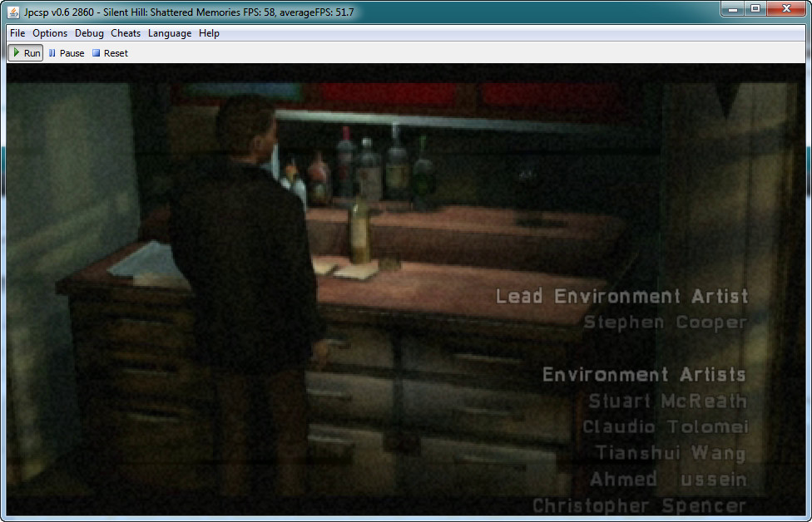Minimize the Jpcsp window
Screen dimensions: 812x522
[732, 9]
